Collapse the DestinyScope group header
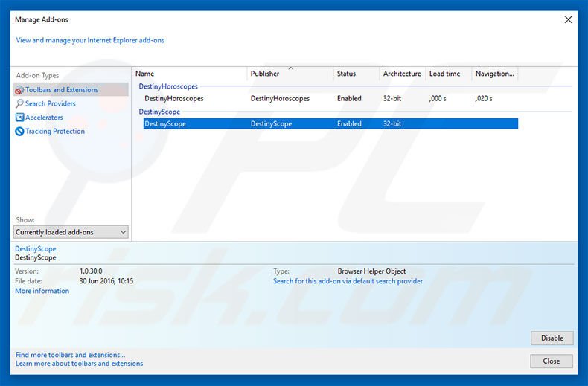 pyautogui.click(x=159, y=112)
